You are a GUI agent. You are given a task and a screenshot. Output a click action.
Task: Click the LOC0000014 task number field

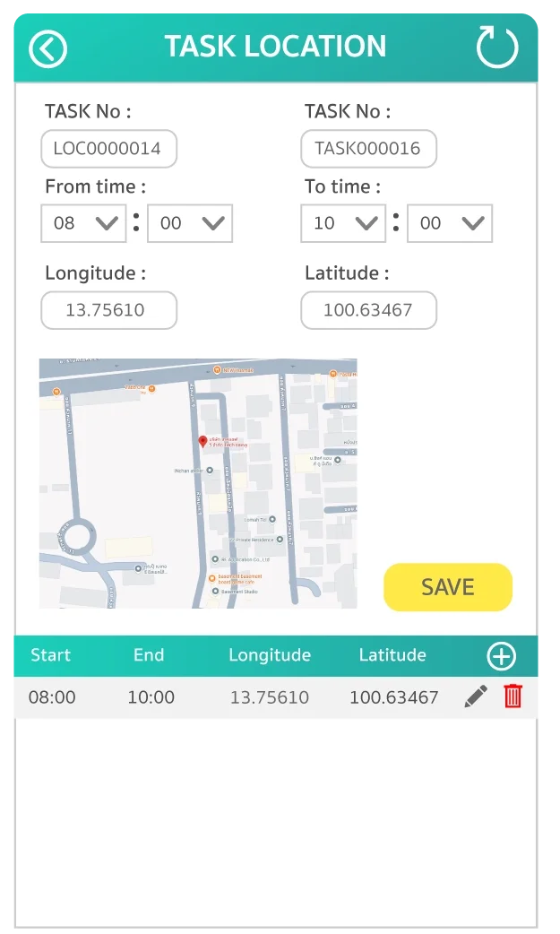[x=108, y=149]
